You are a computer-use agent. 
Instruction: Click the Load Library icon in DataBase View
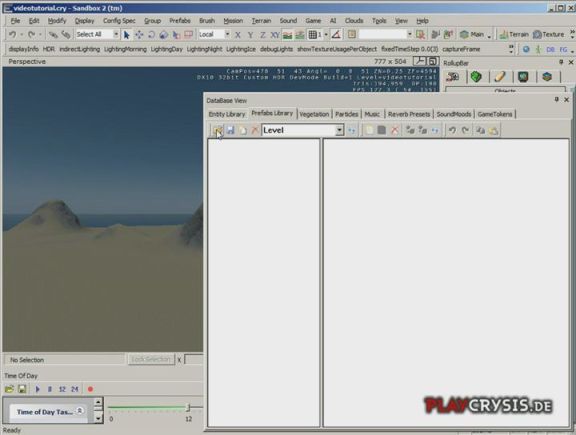click(x=218, y=130)
